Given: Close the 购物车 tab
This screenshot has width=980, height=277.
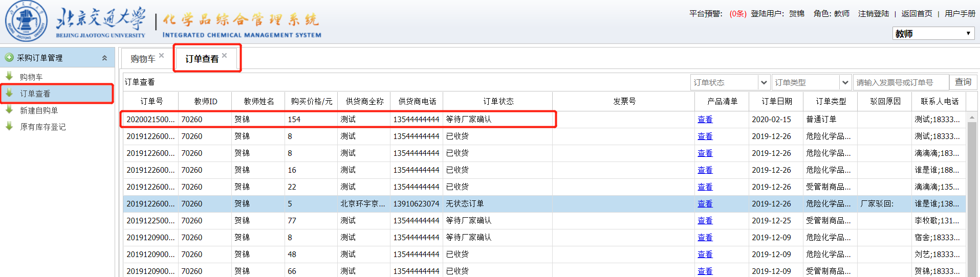Looking at the screenshot, I should [x=161, y=56].
